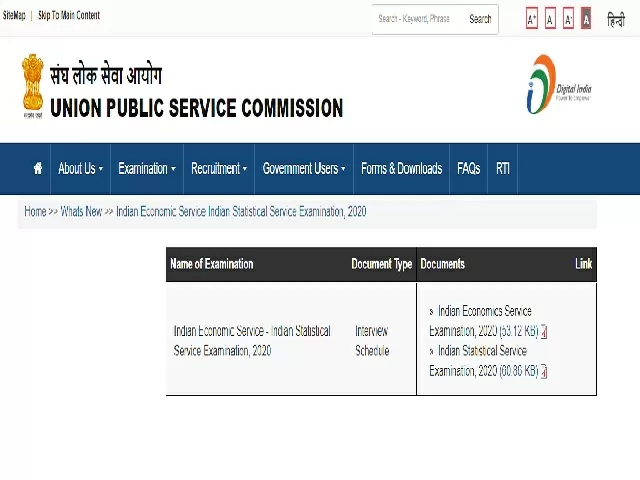
Task: Open the RTI menu item
Action: pos(503,169)
